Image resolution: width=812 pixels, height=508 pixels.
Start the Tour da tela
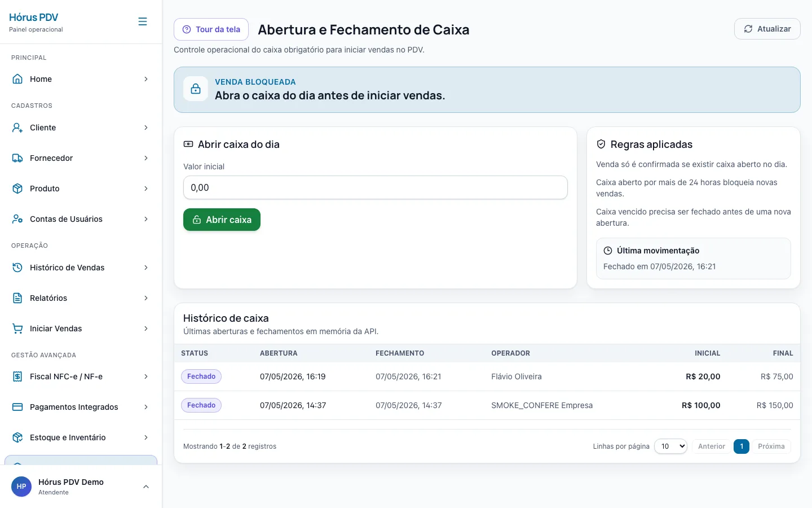pyautogui.click(x=211, y=29)
